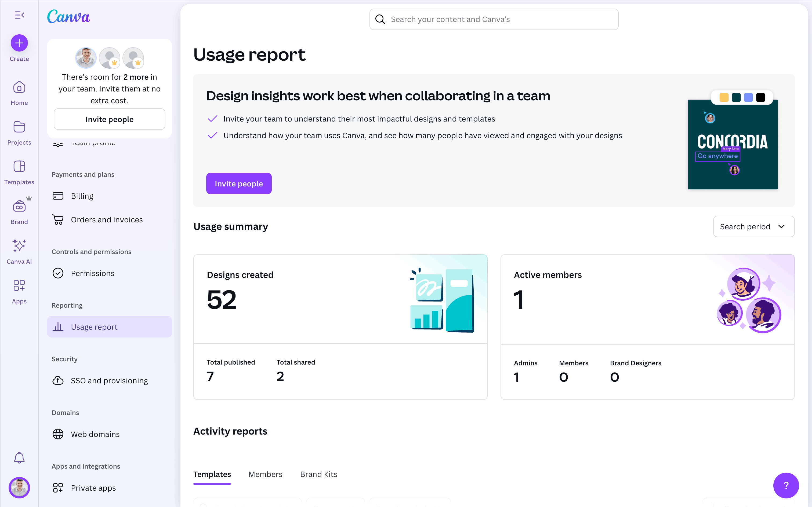The height and width of the screenshot is (507, 812).
Task: Switch to the Members tab
Action: point(265,474)
